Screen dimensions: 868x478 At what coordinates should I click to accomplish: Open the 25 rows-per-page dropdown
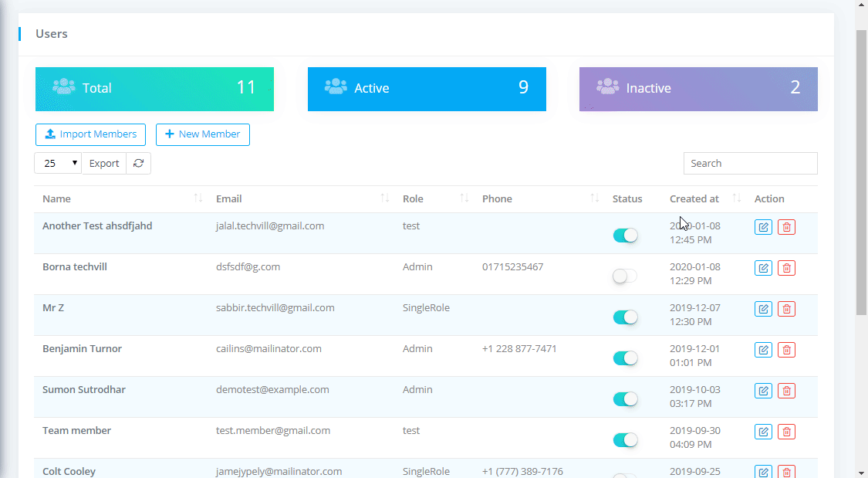pos(58,163)
